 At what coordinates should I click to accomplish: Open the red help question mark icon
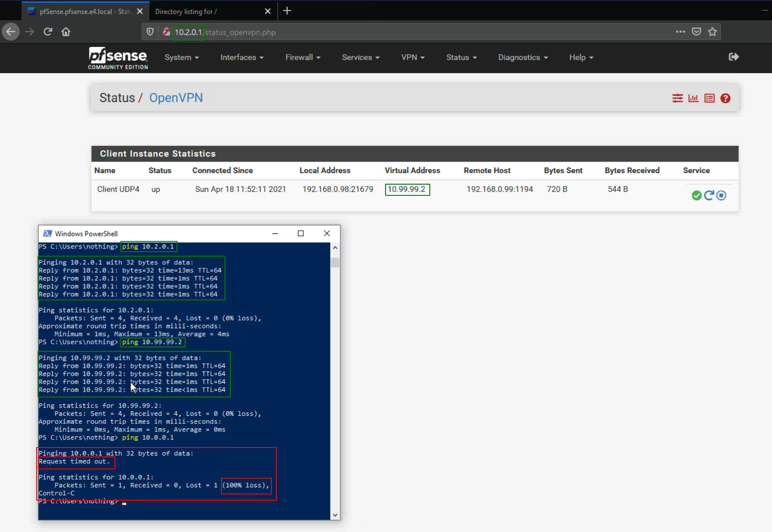click(x=725, y=98)
